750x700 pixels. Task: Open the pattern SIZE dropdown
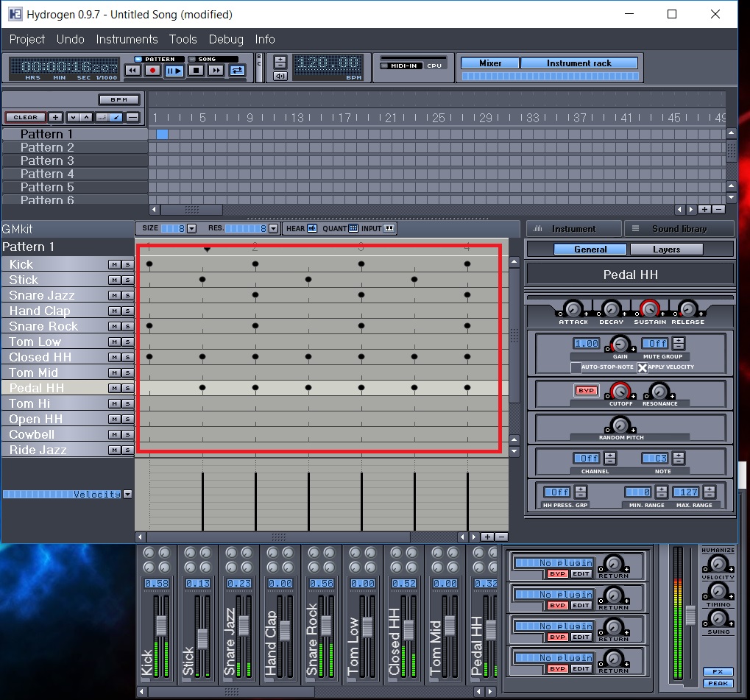191,228
